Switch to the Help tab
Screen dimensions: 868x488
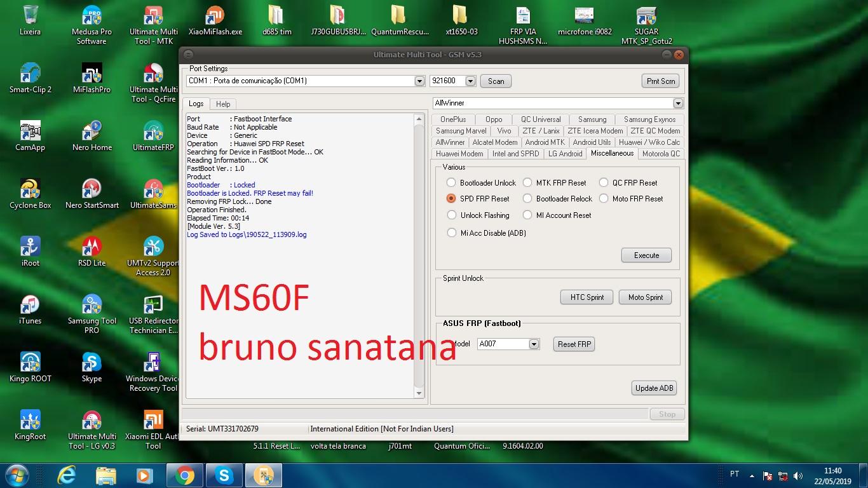pos(223,104)
